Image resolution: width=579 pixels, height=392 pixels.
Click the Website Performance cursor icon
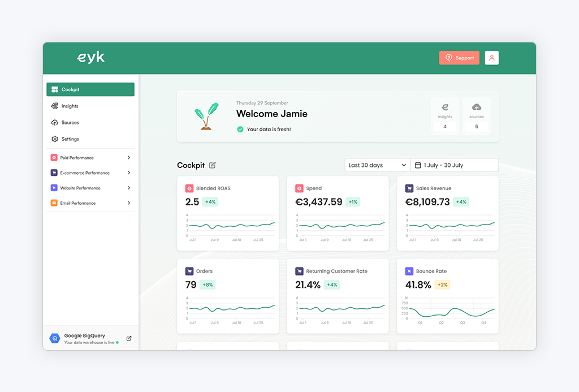[x=54, y=188]
